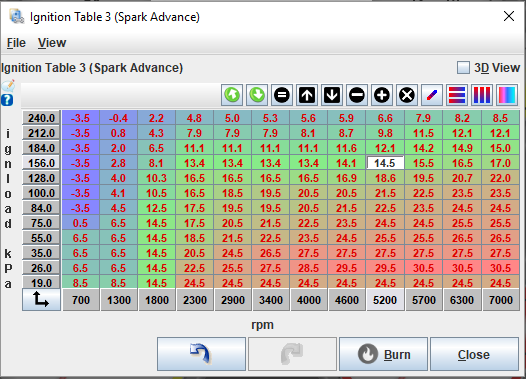Select the highlighted 14.5 cell at 5200 rpm

pyautogui.click(x=385, y=163)
